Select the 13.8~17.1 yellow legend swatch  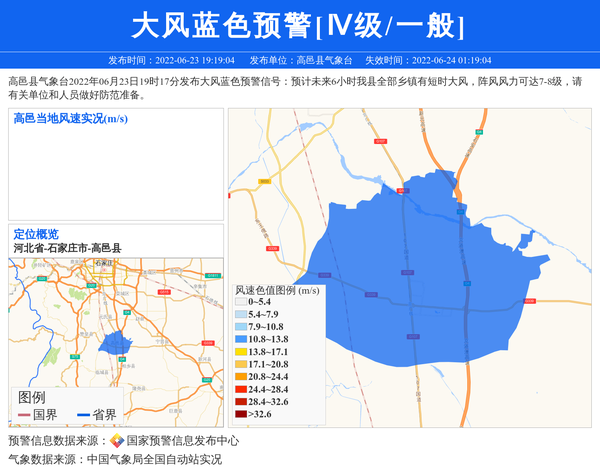pos(240,352)
